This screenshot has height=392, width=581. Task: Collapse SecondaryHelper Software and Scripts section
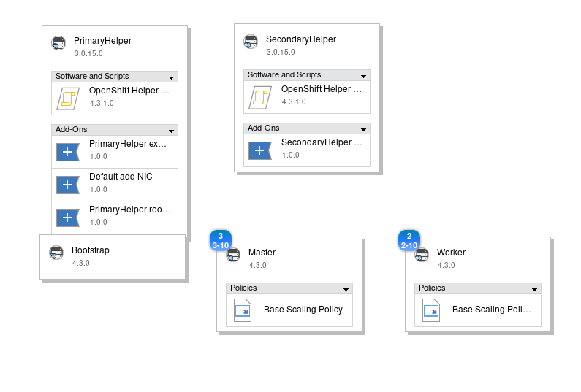(x=363, y=76)
